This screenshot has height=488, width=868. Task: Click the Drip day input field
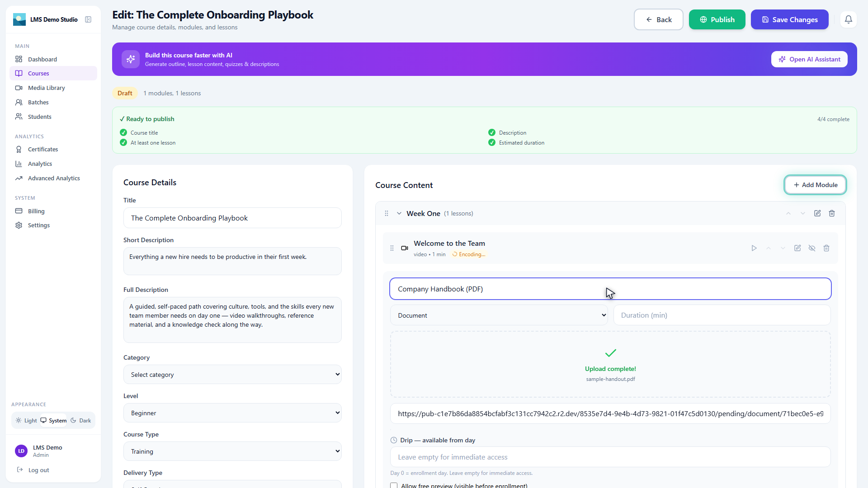pos(610,457)
